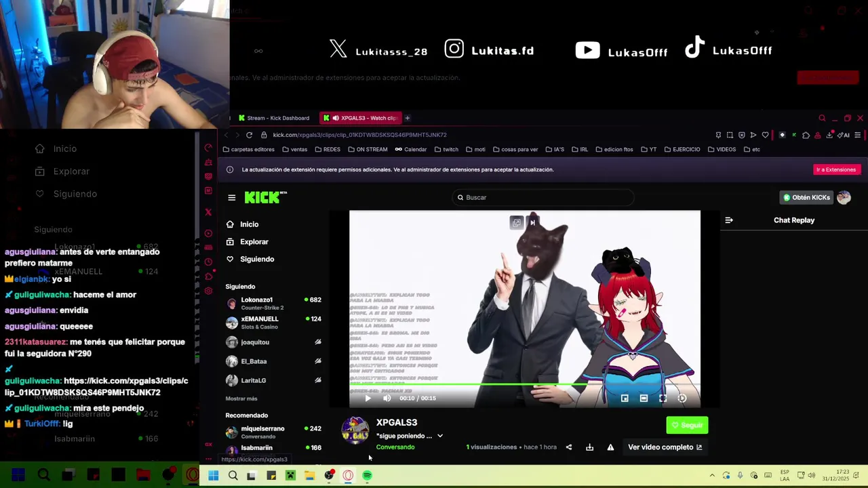Open browser AI assistant button
This screenshot has height=488, width=868.
click(844, 135)
